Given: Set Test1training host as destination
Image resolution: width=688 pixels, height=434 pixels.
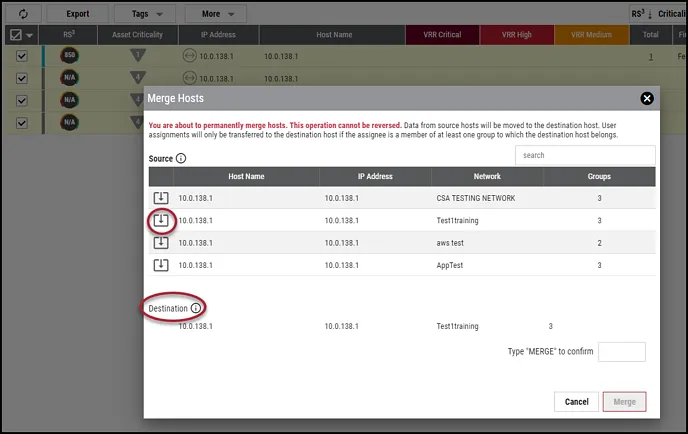Looking at the screenshot, I should coord(161,220).
